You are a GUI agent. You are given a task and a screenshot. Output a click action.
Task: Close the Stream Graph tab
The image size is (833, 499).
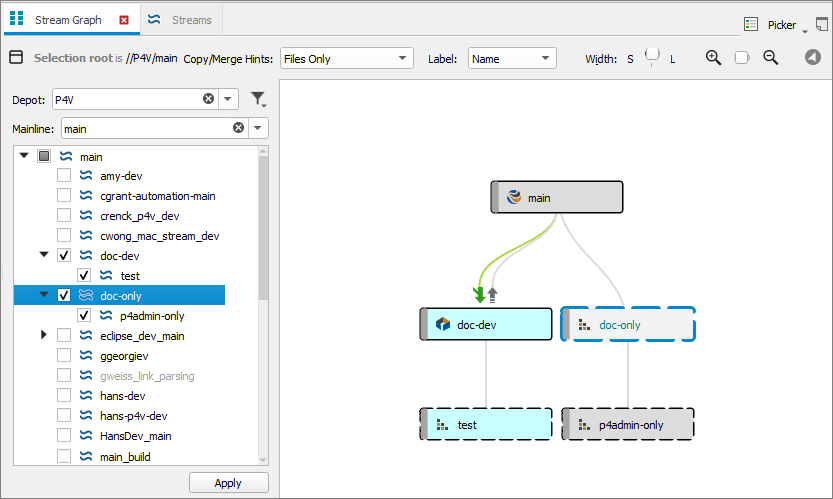pos(124,20)
